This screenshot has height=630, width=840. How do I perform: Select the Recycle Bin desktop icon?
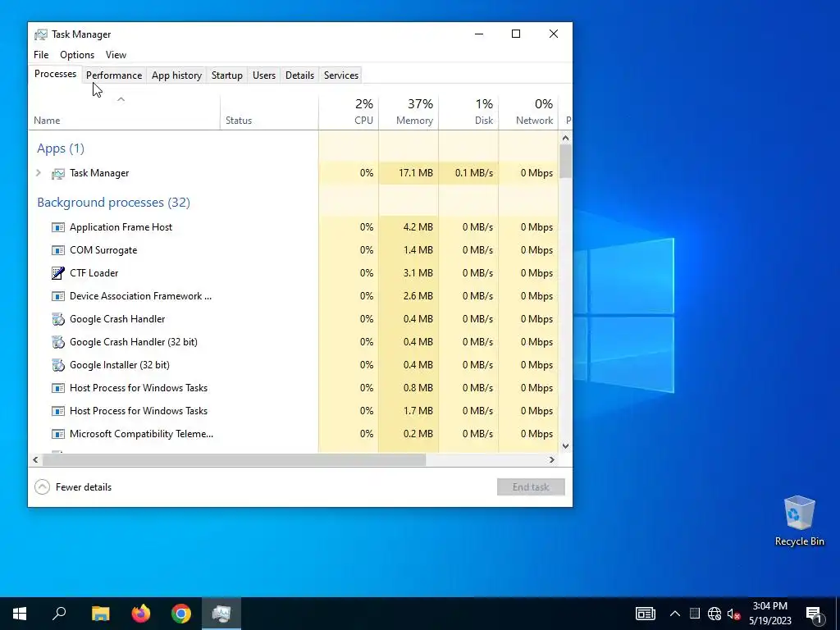click(799, 521)
